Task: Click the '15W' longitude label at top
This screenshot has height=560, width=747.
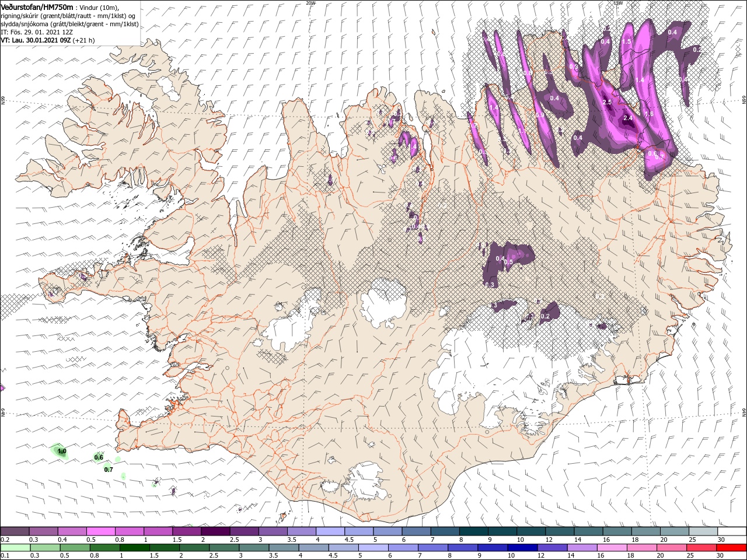Action: pos(618,2)
